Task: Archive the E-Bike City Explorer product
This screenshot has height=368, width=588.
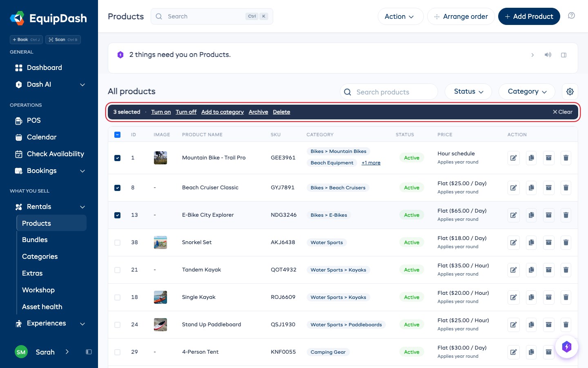Action: point(549,215)
